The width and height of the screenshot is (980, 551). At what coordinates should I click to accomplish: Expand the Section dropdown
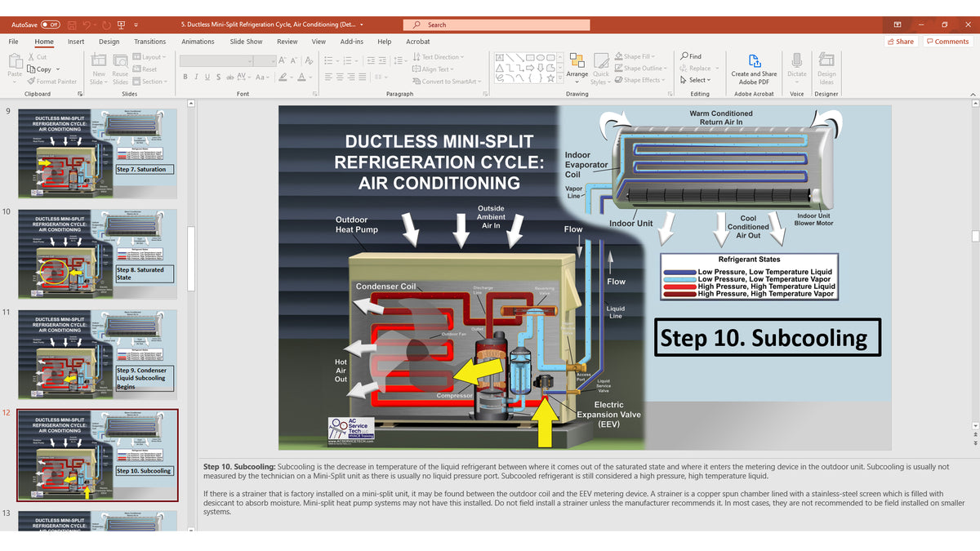tap(149, 82)
